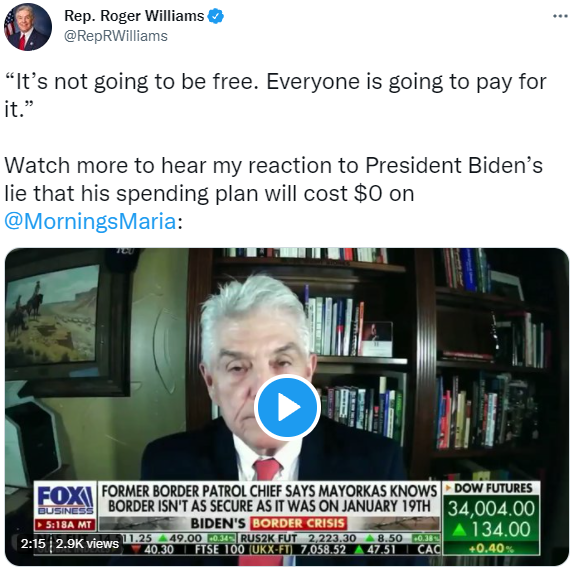Click the 2.9K views counter
Screen dimensions: 581x573
(87, 544)
